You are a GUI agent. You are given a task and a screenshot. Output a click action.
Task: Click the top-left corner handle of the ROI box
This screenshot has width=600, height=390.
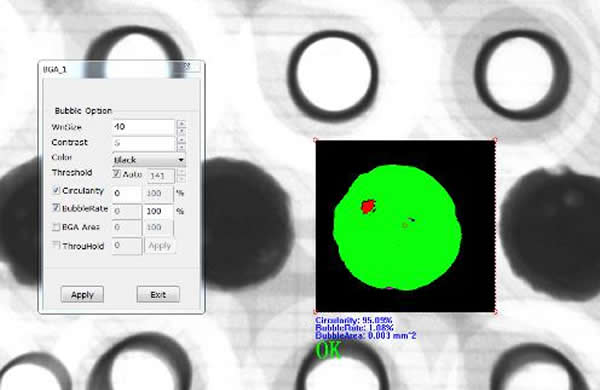tap(315, 140)
